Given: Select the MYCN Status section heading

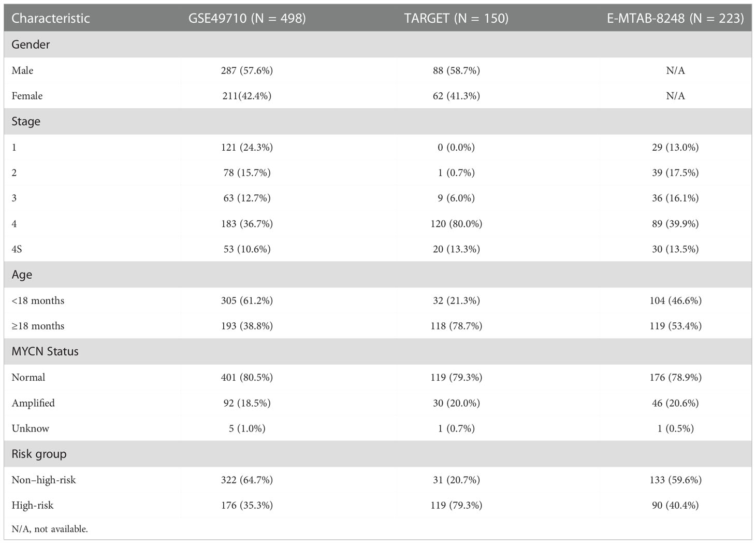Looking at the screenshot, I should (x=45, y=351).
